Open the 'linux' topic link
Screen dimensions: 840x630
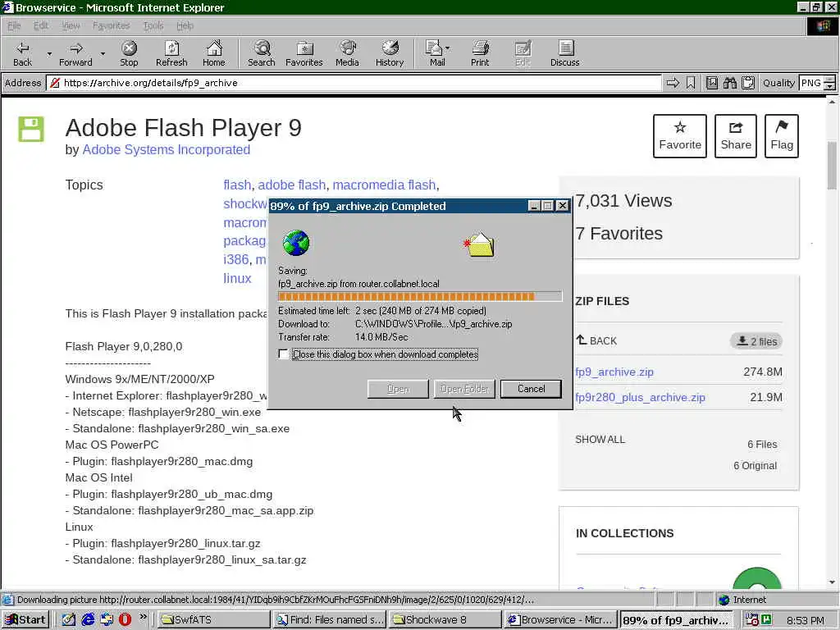(237, 279)
